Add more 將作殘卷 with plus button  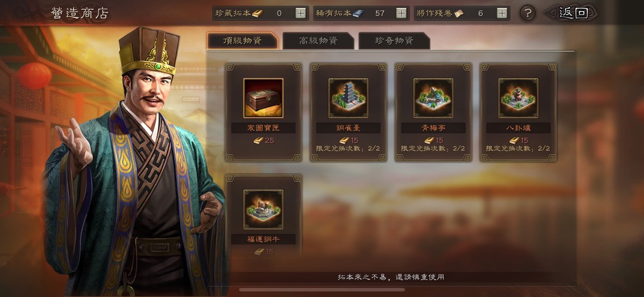(x=502, y=13)
